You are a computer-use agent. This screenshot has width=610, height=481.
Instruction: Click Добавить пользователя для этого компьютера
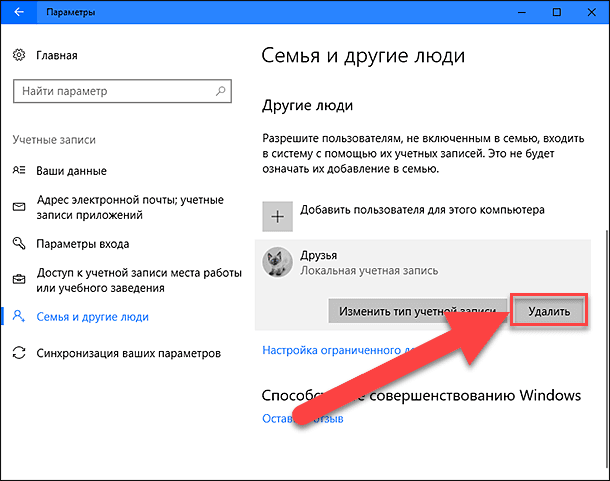coord(422,210)
